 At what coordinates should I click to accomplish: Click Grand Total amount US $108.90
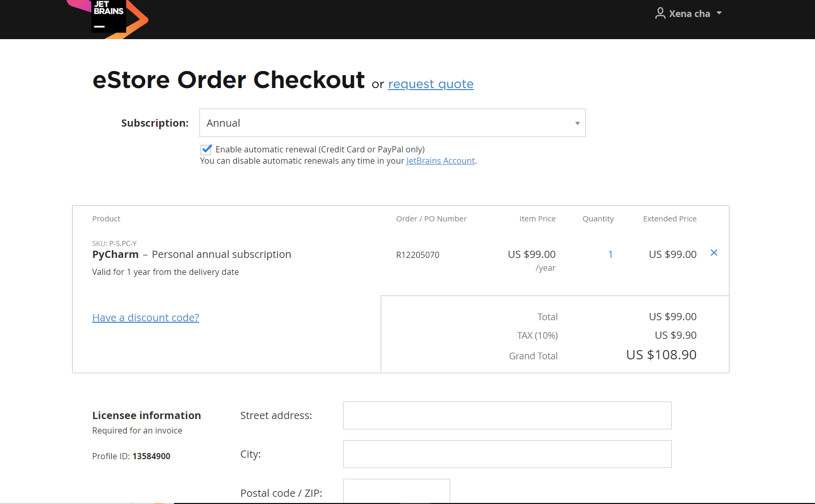pyautogui.click(x=661, y=355)
